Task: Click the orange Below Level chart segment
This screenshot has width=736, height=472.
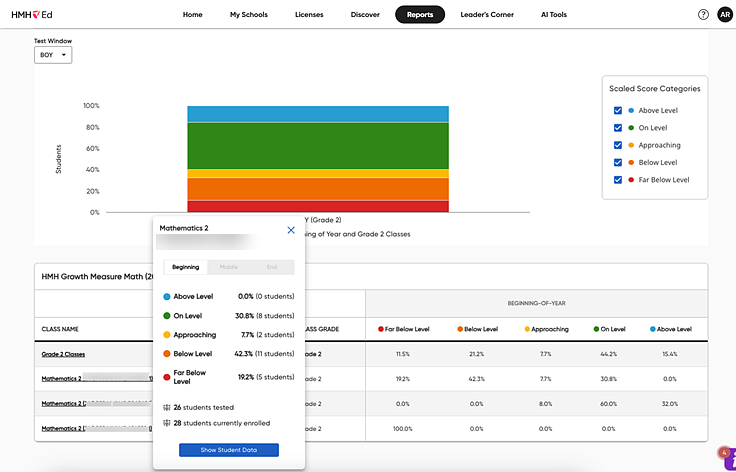Action: [x=318, y=189]
